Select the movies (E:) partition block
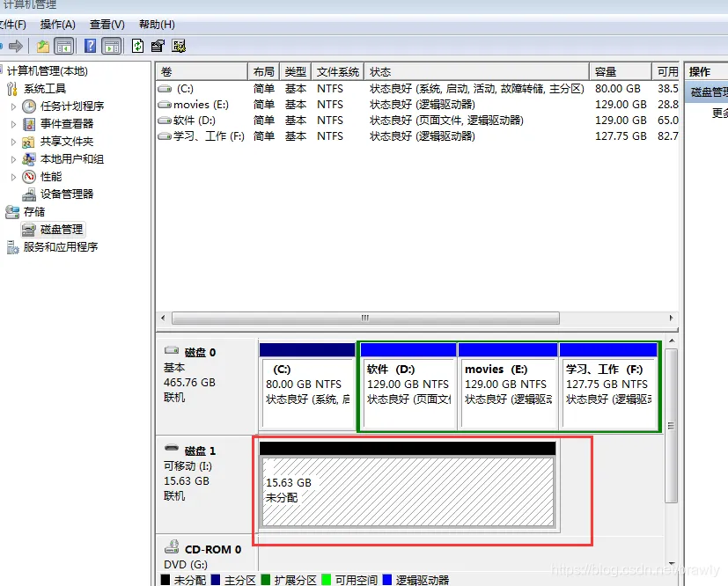 pos(508,386)
